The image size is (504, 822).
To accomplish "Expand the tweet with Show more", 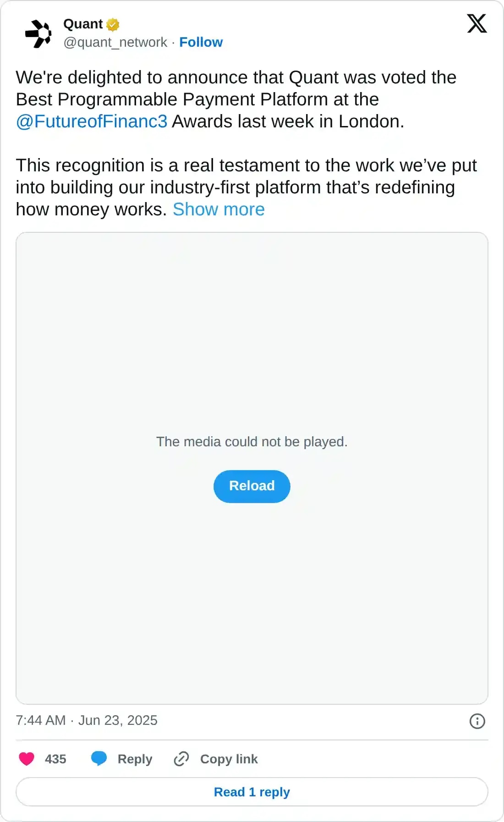I will tap(219, 209).
